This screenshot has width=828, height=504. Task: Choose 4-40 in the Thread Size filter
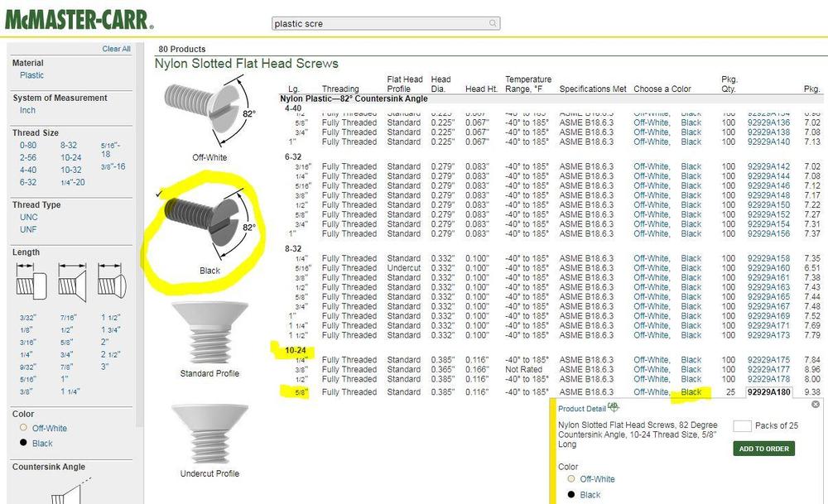[28, 170]
